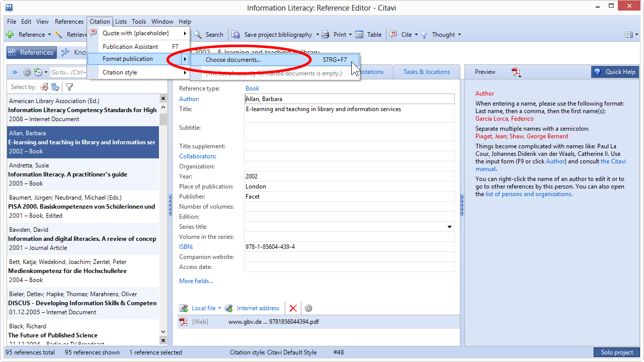Click the Go to search box

click(x=68, y=72)
